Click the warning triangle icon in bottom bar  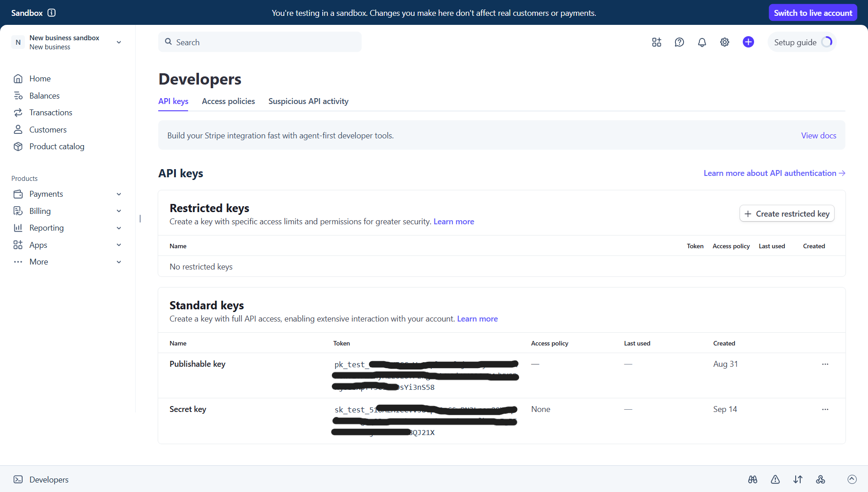click(x=775, y=479)
